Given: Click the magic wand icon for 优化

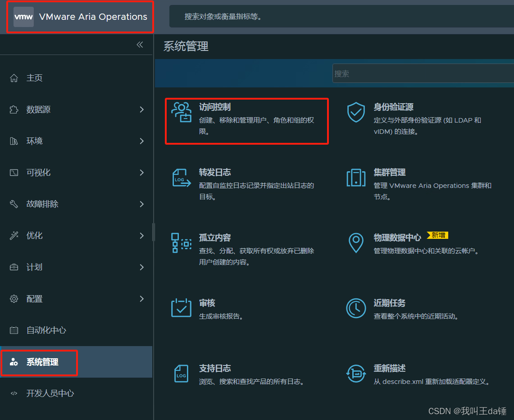Looking at the screenshot, I should (x=14, y=235).
